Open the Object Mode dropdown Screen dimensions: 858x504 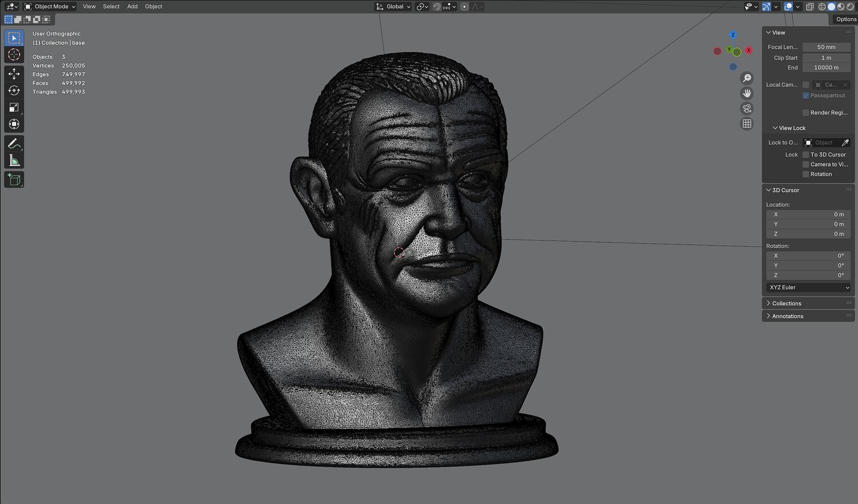50,7
